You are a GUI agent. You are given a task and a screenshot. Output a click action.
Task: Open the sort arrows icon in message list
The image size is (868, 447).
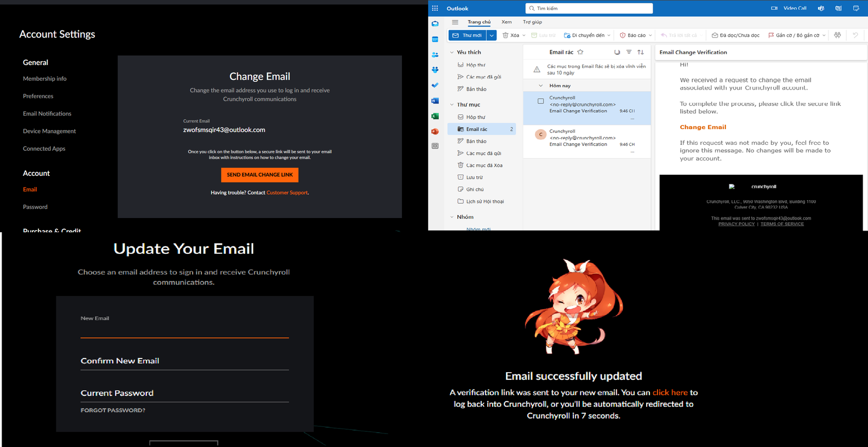(x=641, y=52)
